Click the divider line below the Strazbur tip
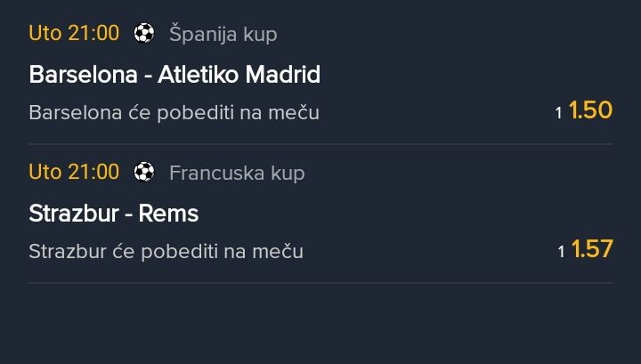641x364 pixels. coord(320,283)
